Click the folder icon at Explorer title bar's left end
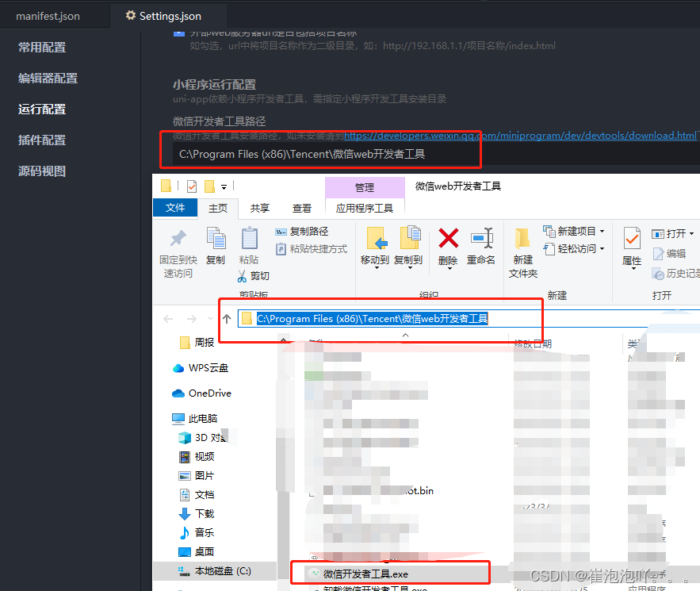This screenshot has width=700, height=591. (x=166, y=186)
